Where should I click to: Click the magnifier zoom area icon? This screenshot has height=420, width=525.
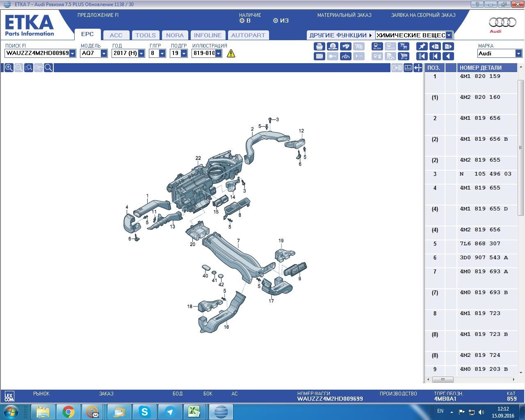(28, 68)
